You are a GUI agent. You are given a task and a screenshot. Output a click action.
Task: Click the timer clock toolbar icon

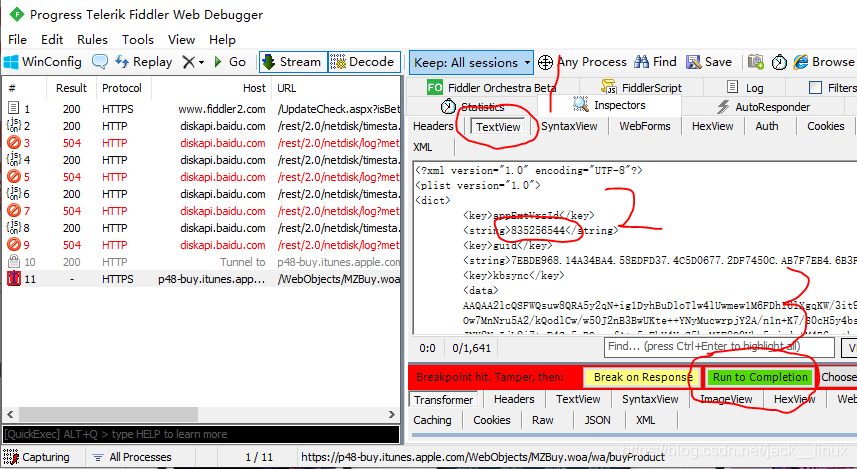[779, 62]
